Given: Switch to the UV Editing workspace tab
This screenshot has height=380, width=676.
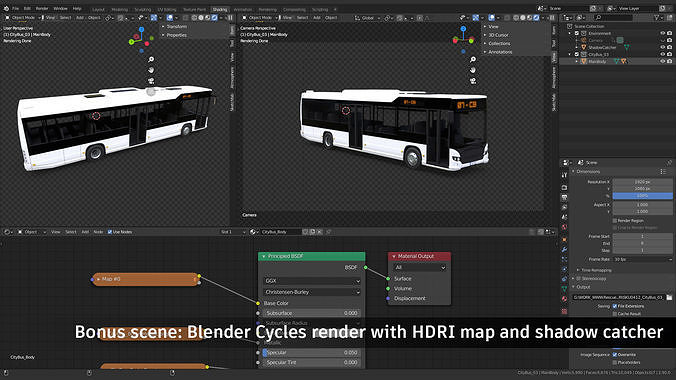Looking at the screenshot, I should [167, 9].
